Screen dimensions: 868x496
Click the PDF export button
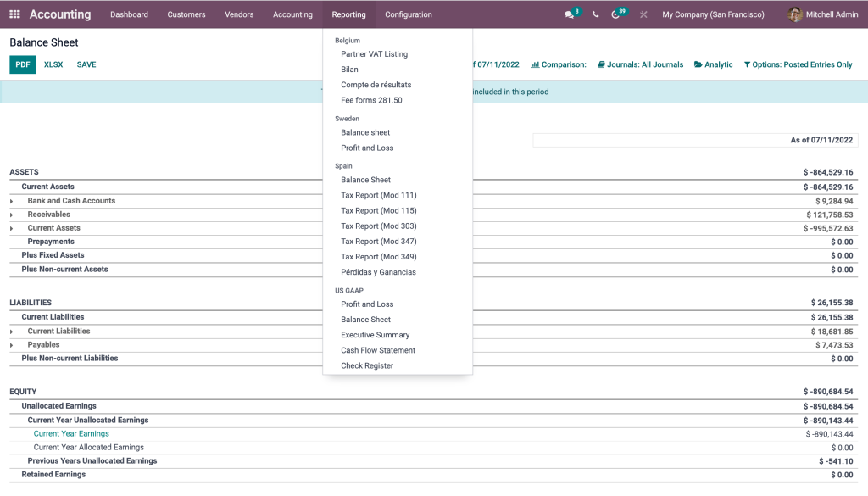22,64
